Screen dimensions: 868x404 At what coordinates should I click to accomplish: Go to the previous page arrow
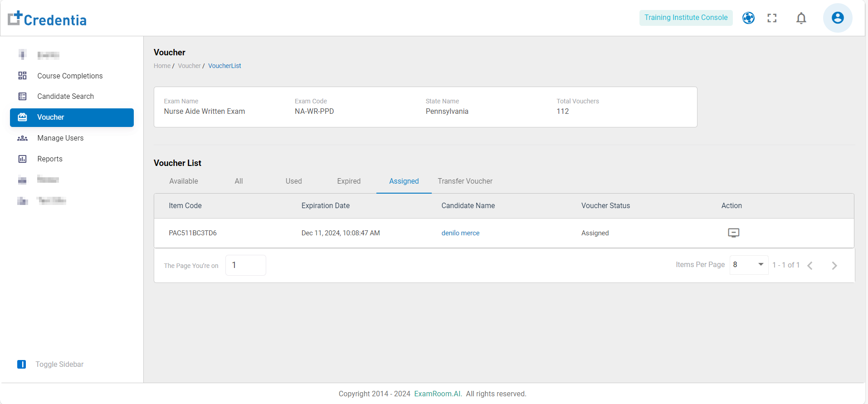tap(810, 266)
